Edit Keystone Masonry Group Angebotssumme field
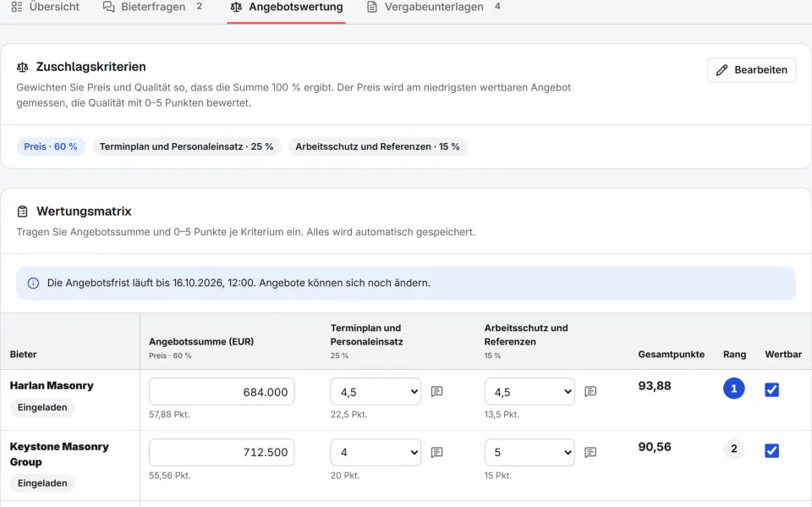Screen dimensions: 812x507 pos(222,453)
